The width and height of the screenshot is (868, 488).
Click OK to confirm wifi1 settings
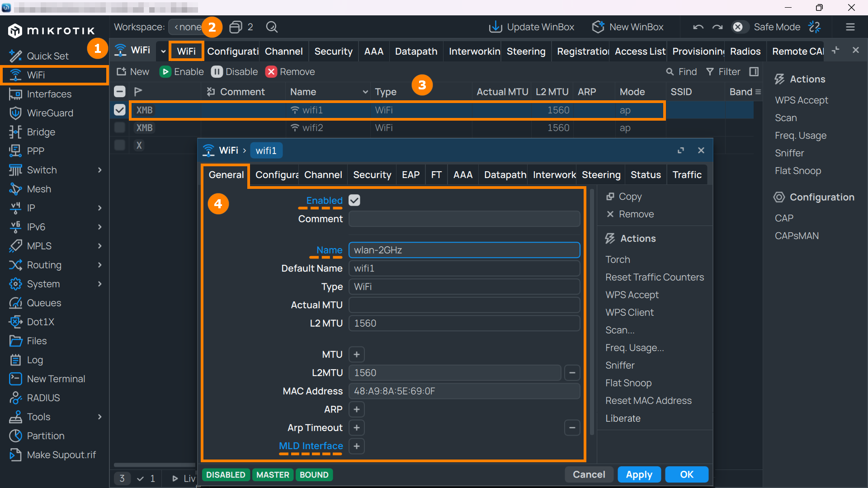click(687, 474)
